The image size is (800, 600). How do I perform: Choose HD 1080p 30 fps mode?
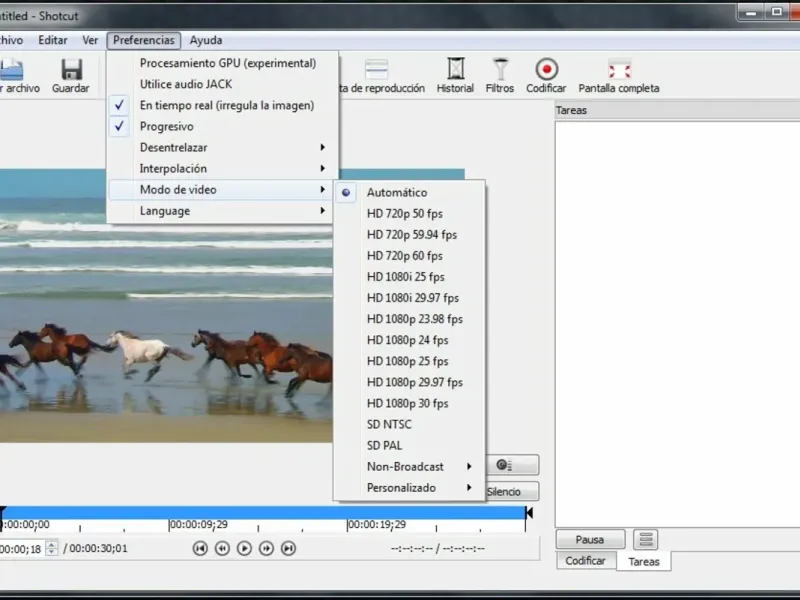click(x=407, y=404)
